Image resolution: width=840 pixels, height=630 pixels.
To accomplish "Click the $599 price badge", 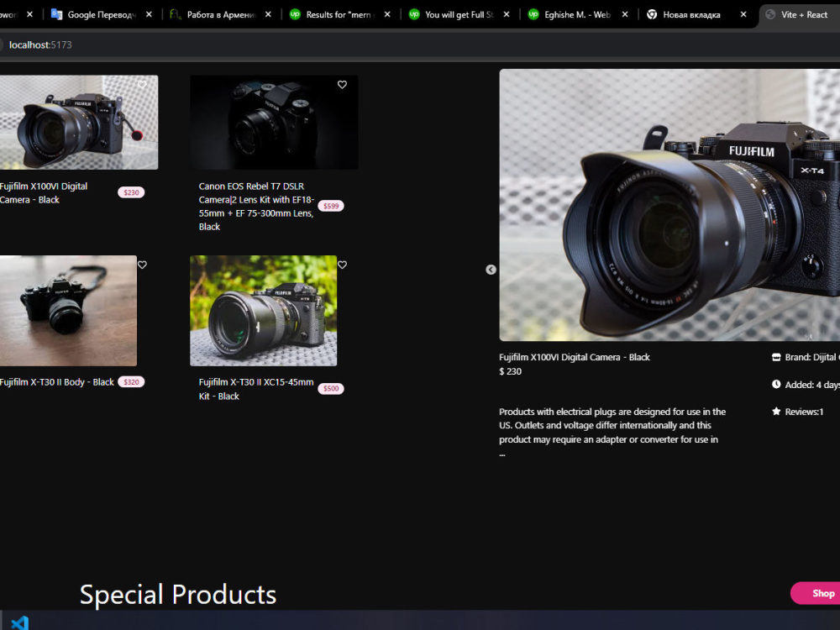I will click(330, 206).
